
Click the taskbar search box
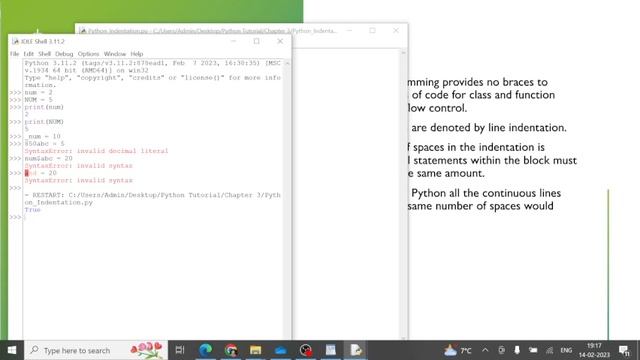tap(96, 350)
